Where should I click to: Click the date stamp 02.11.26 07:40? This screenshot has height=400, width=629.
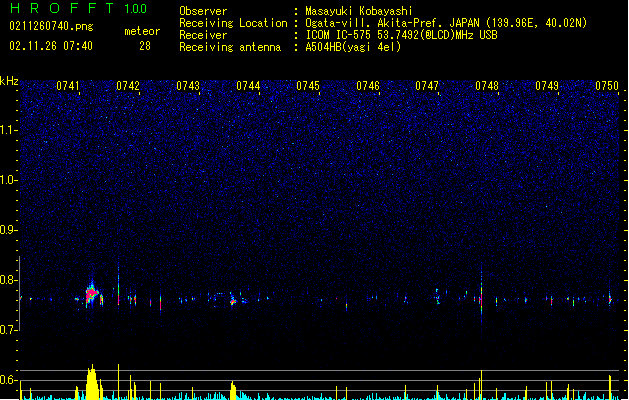coord(51,46)
